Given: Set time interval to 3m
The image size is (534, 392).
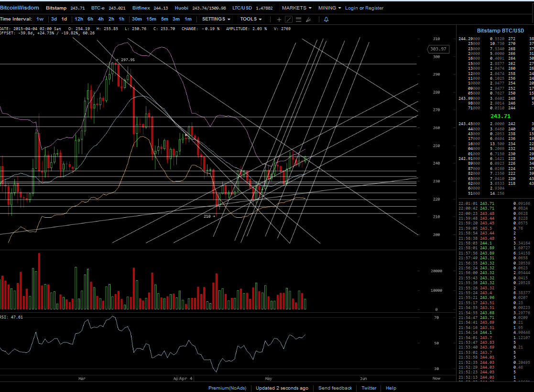Looking at the screenshot, I should tap(176, 19).
